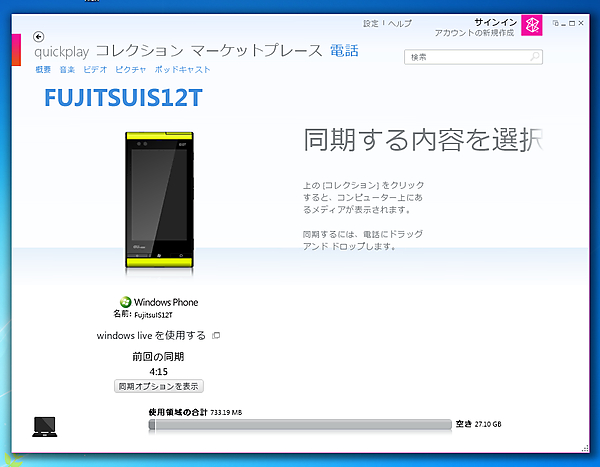Click サインイン to sign in
600x467 pixels.
click(x=496, y=22)
